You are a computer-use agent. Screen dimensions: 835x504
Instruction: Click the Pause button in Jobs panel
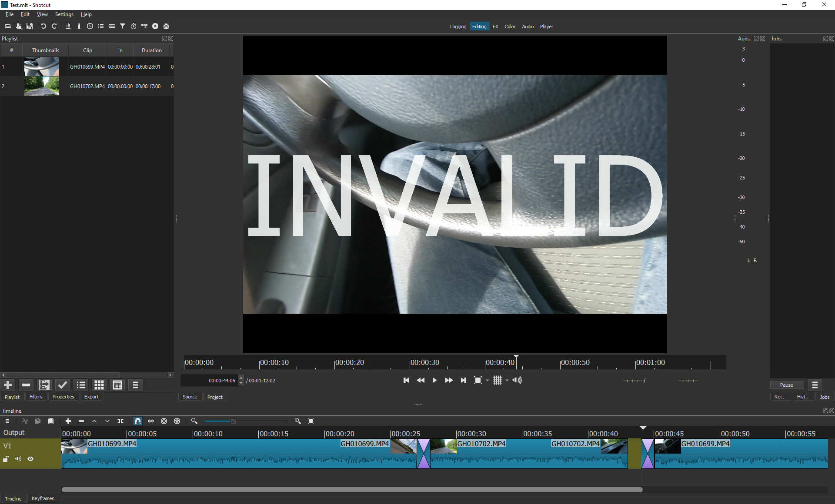[x=786, y=385]
